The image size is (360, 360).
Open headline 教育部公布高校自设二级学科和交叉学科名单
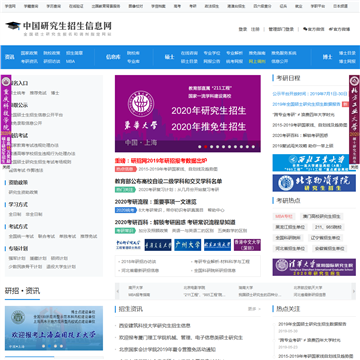[168, 181]
